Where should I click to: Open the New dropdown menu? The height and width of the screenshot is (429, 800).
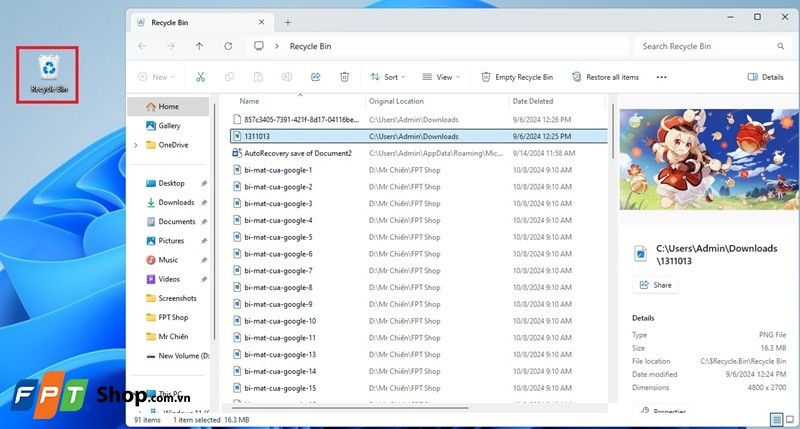click(157, 77)
